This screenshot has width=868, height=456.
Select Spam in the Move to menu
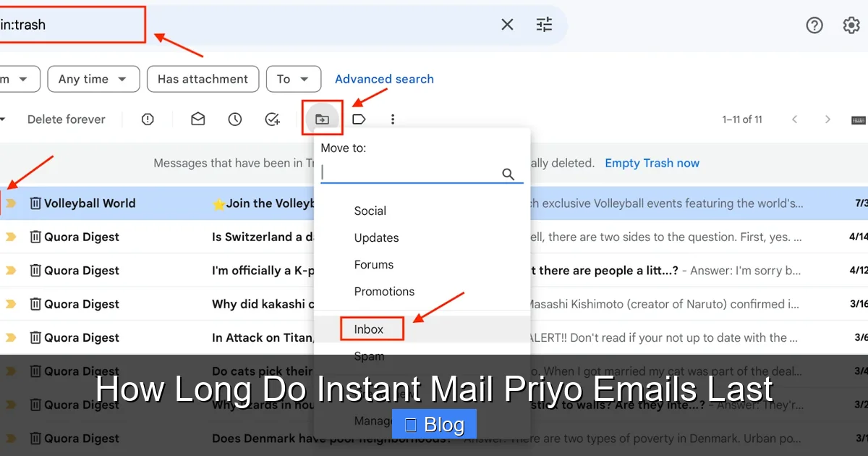369,356
